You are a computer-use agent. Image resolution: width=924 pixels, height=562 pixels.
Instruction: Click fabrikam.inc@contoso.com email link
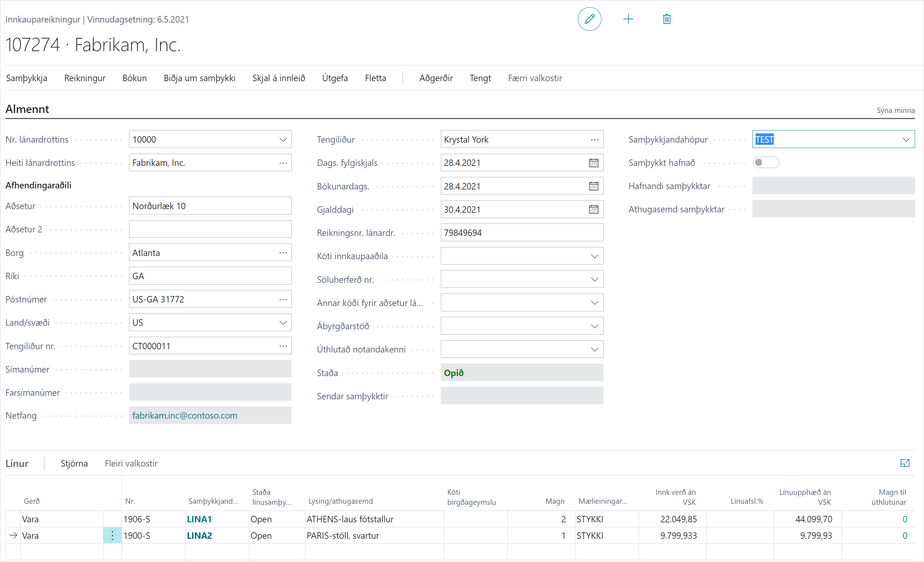(x=185, y=415)
